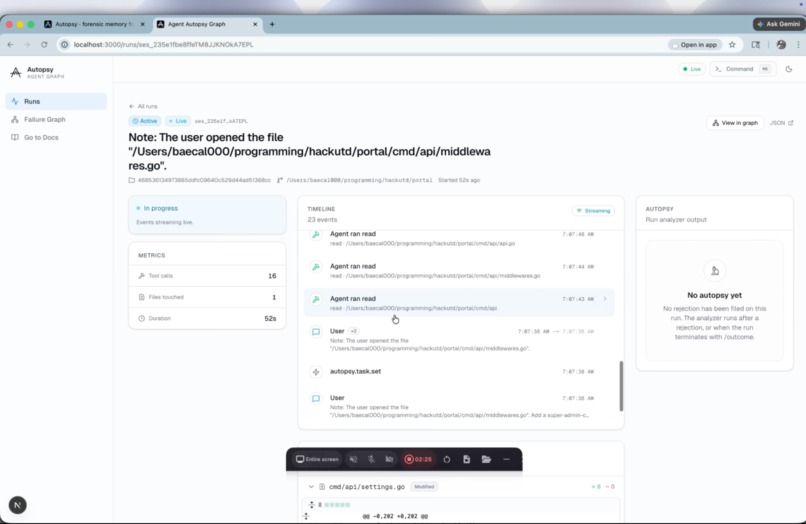Click View in graph button

click(x=735, y=123)
